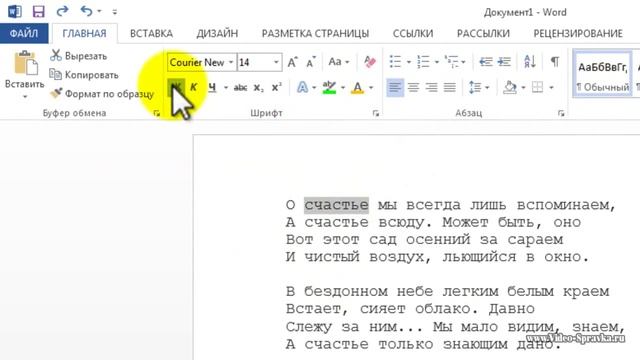This screenshot has height=360, width=640.
Task: Click the bulleted list icon
Action: point(395,62)
